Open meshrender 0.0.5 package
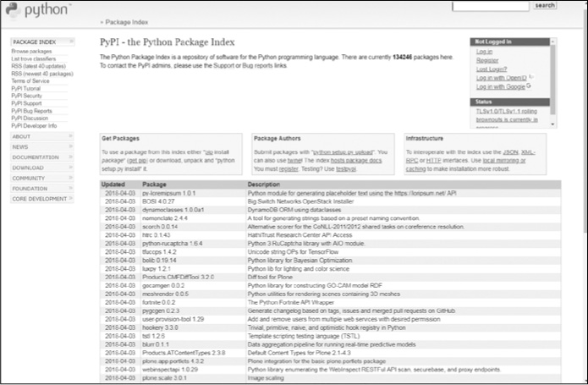Viewport: 588px width, 385px height. (165, 294)
